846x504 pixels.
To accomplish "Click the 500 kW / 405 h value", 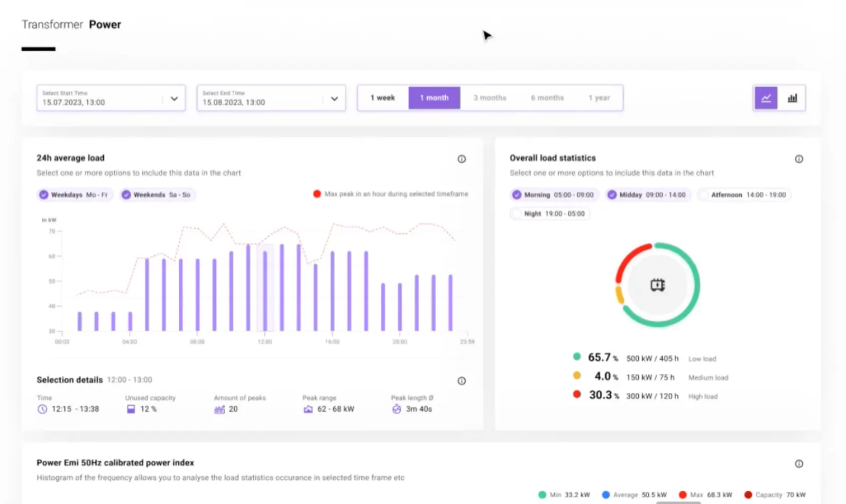I will [652, 359].
